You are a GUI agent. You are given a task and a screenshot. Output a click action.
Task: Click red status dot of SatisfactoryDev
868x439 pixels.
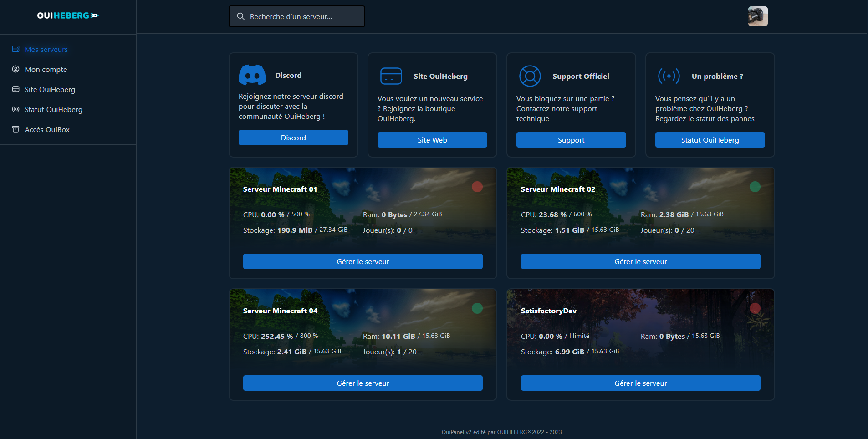coord(755,308)
